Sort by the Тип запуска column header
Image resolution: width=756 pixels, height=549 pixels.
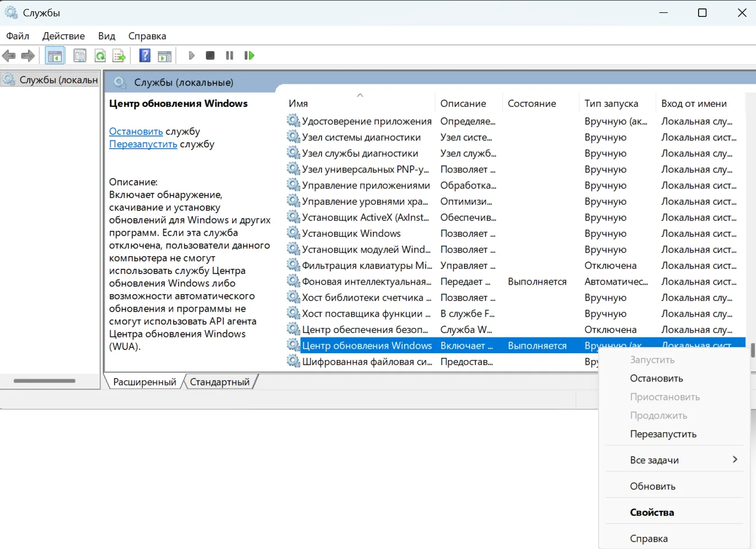tap(617, 103)
